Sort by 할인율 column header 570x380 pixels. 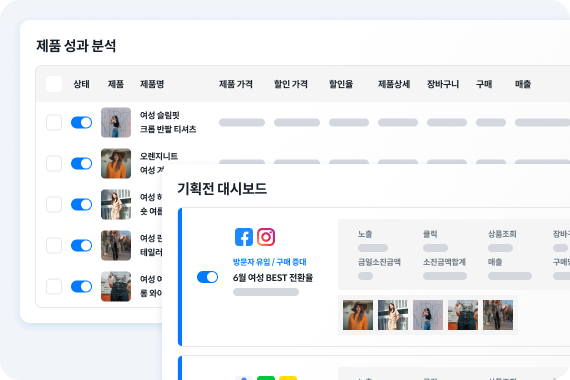pos(341,84)
